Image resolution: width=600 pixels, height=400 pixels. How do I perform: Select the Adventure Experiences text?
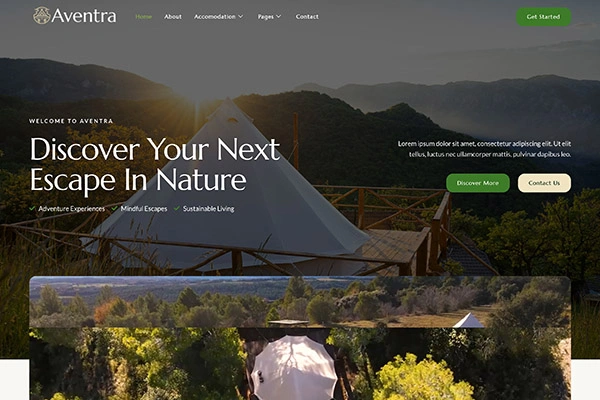coord(72,209)
